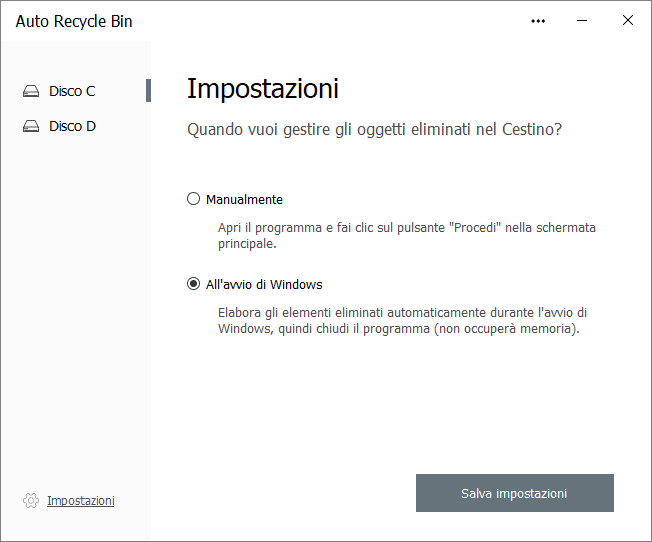Viewport: 652px width, 542px height.
Task: Open the Impostazioni link at bottom left
Action: (x=81, y=500)
